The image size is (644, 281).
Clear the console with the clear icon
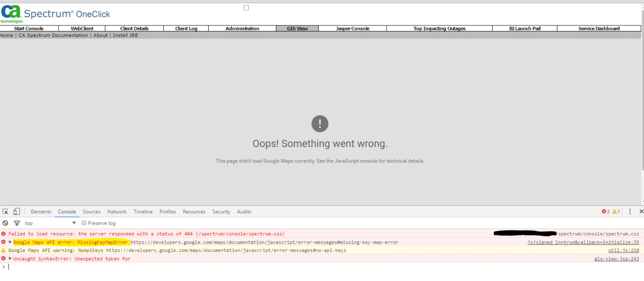tap(5, 223)
